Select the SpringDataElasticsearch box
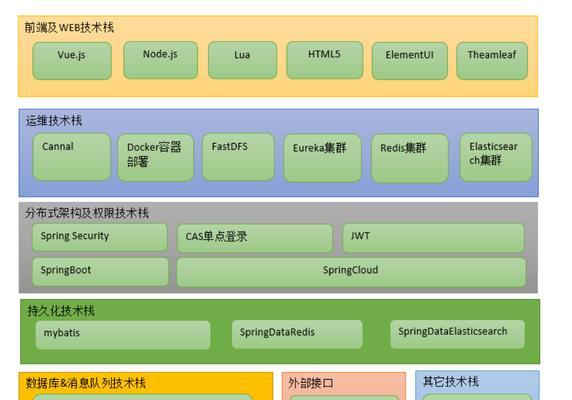Screen dimensions: 572x400 457,334
